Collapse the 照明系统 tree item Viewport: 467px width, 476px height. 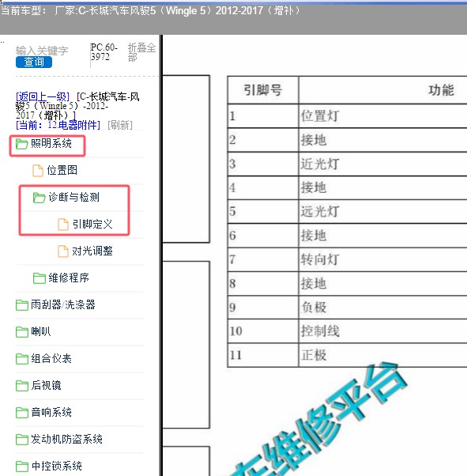tap(51, 143)
